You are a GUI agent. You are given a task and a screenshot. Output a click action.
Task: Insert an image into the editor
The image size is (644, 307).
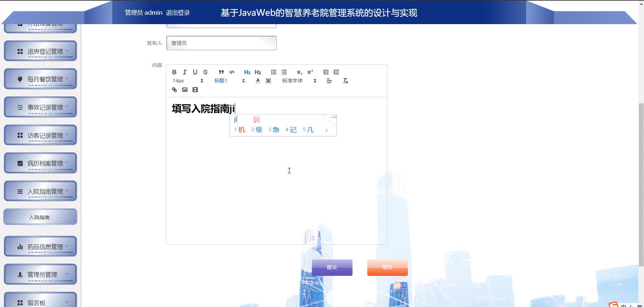click(185, 89)
